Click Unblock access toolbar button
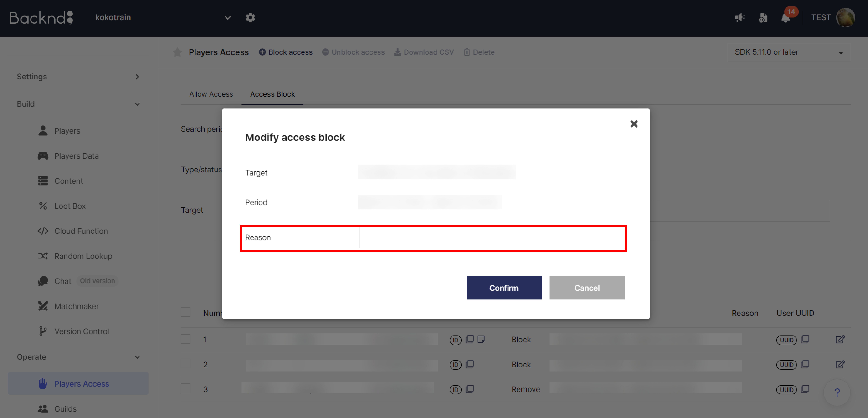Screen dimensions: 868x418 [x=353, y=52]
